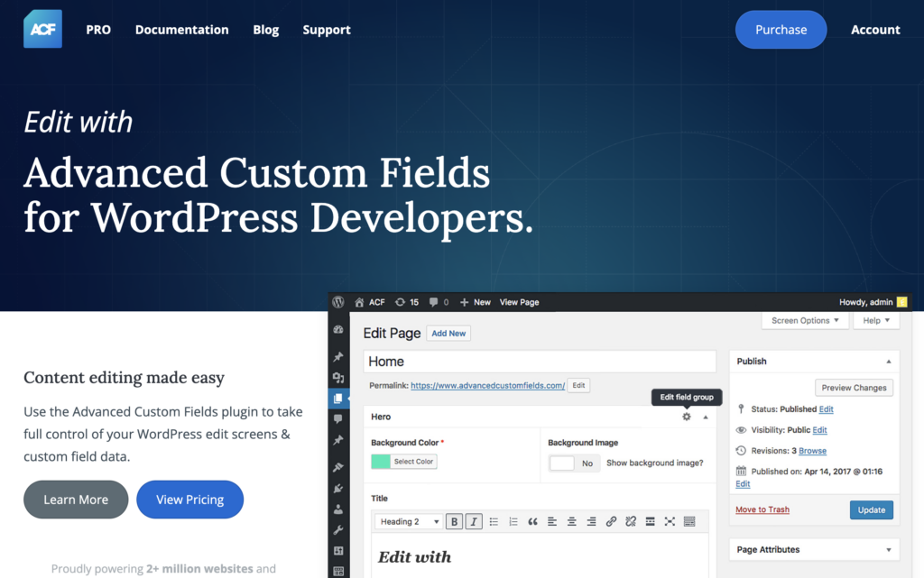Collapse the Publish panel
This screenshot has height=578, width=924.
(x=888, y=362)
